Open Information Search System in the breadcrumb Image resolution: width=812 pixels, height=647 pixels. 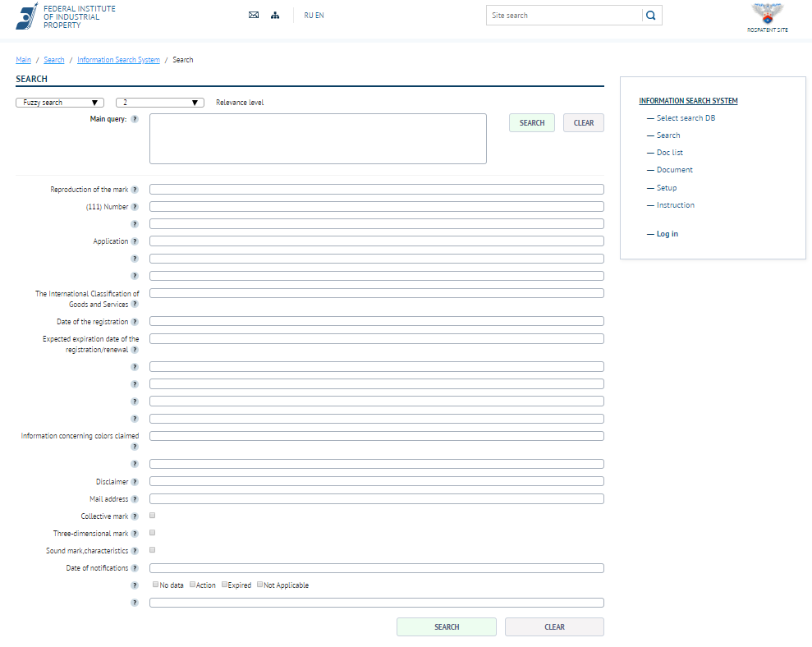[x=118, y=60]
